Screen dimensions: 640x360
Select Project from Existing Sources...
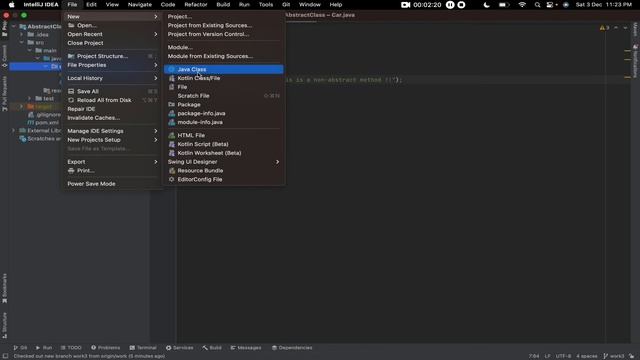223,25
